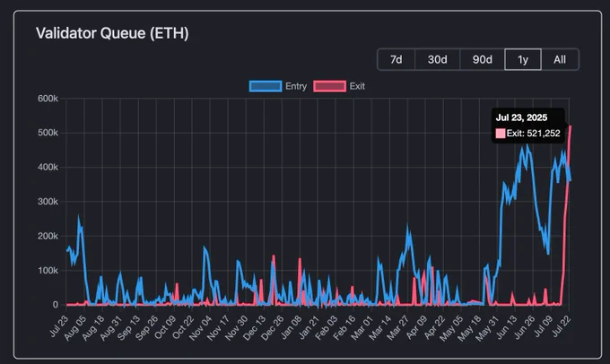
Task: Click the Jun 26 x-axis label
Action: [525, 327]
